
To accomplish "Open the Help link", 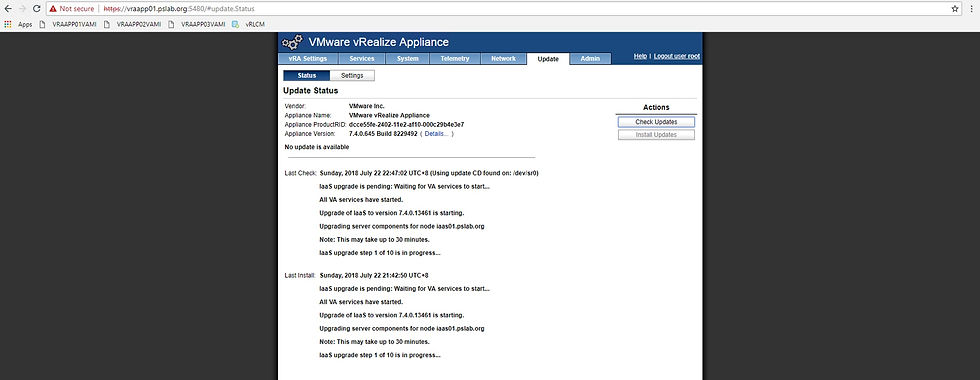I will point(640,56).
